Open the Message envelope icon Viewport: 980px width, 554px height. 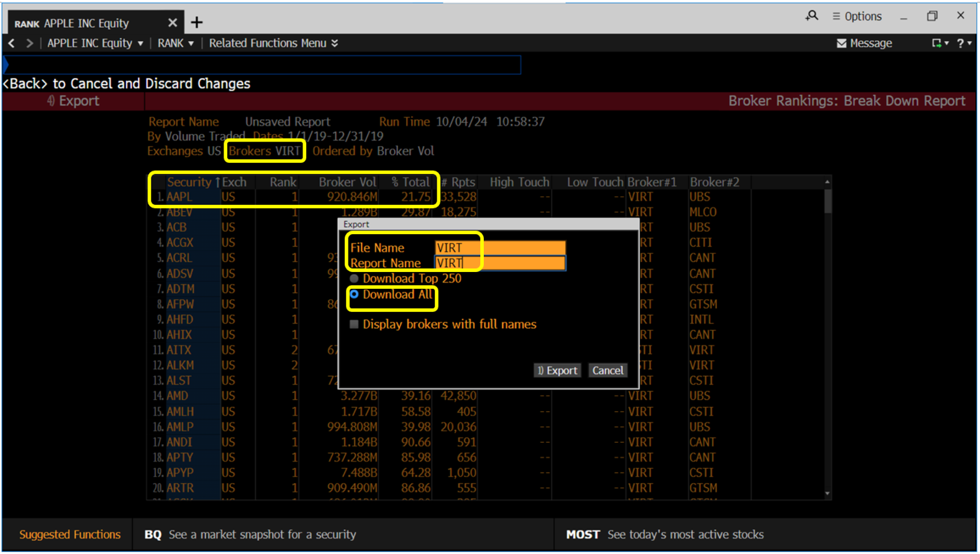tap(842, 43)
